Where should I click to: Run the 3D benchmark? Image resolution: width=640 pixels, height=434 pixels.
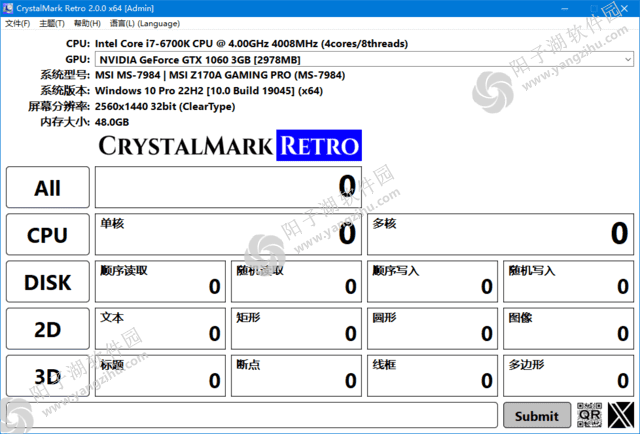click(48, 376)
